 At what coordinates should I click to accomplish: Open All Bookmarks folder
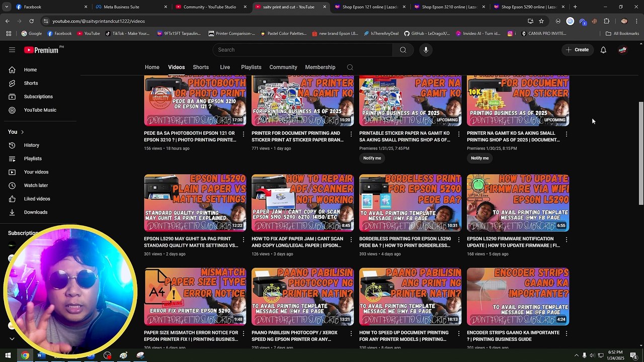(622, 34)
